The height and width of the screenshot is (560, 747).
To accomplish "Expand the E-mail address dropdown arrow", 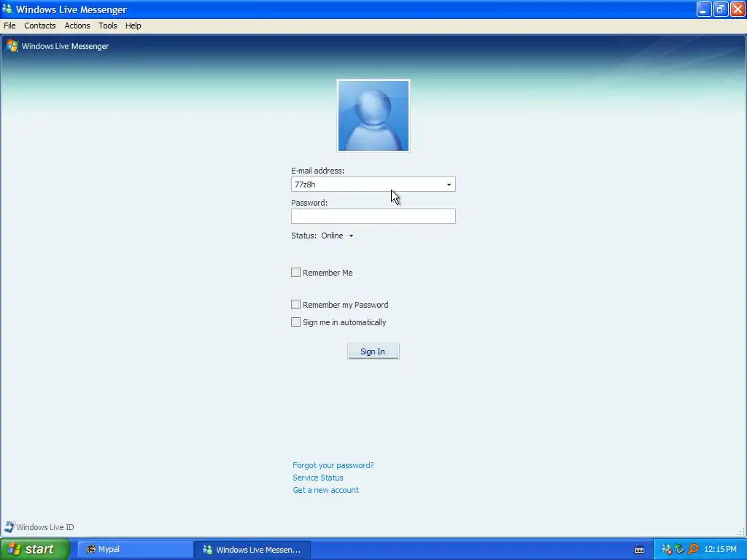I will [x=449, y=184].
